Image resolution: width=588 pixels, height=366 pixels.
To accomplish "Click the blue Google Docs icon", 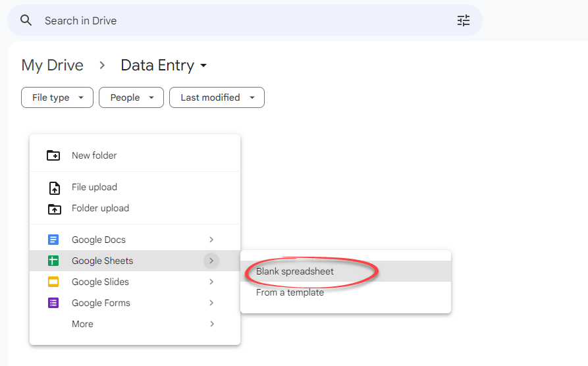I will (53, 240).
